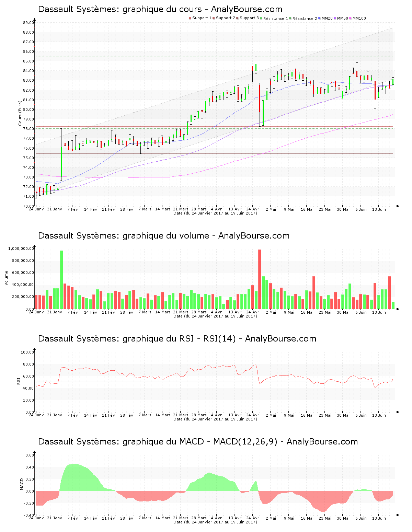Select the Support 3 legend label
The height and width of the screenshot is (532, 412).
click(249, 18)
